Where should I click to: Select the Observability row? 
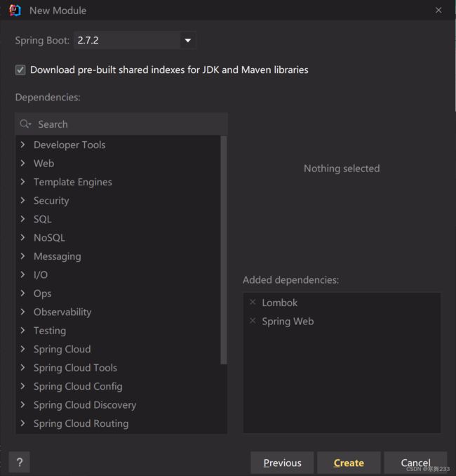[119, 312]
